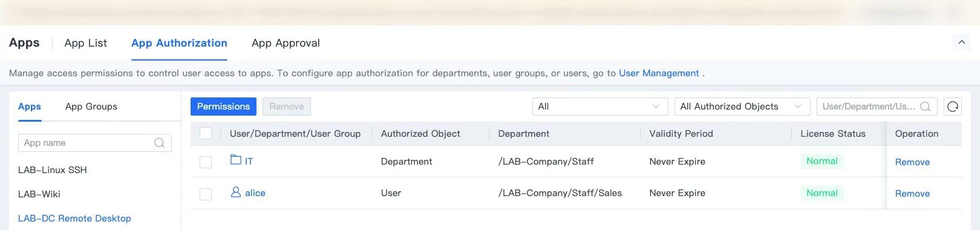Viewport: 980px width, 230px height.
Task: Follow the User Management link
Action: 659,73
